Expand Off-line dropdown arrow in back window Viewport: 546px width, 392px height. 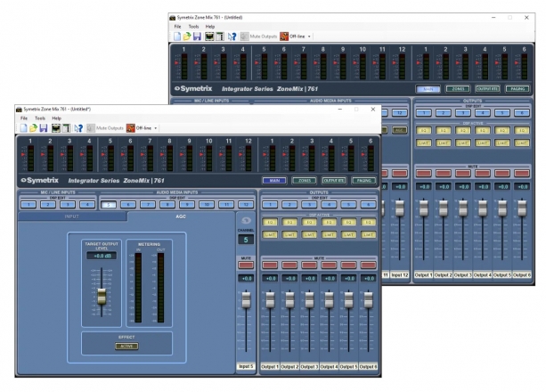tap(309, 37)
